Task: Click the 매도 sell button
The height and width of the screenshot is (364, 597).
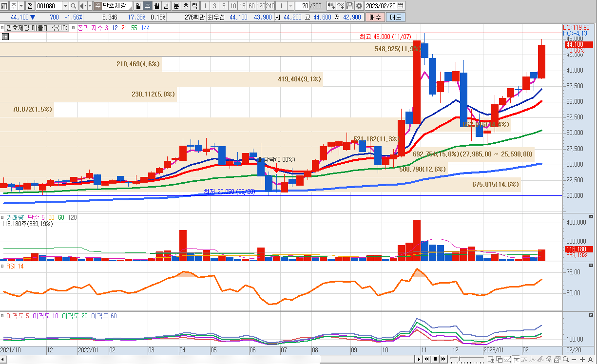Action: pyautogui.click(x=395, y=17)
